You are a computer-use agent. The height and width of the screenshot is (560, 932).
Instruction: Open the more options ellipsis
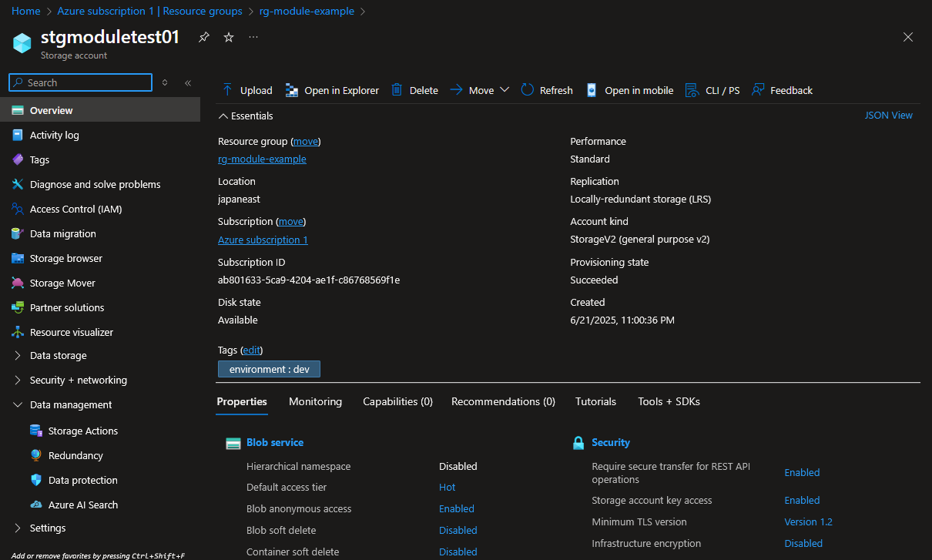click(x=253, y=37)
